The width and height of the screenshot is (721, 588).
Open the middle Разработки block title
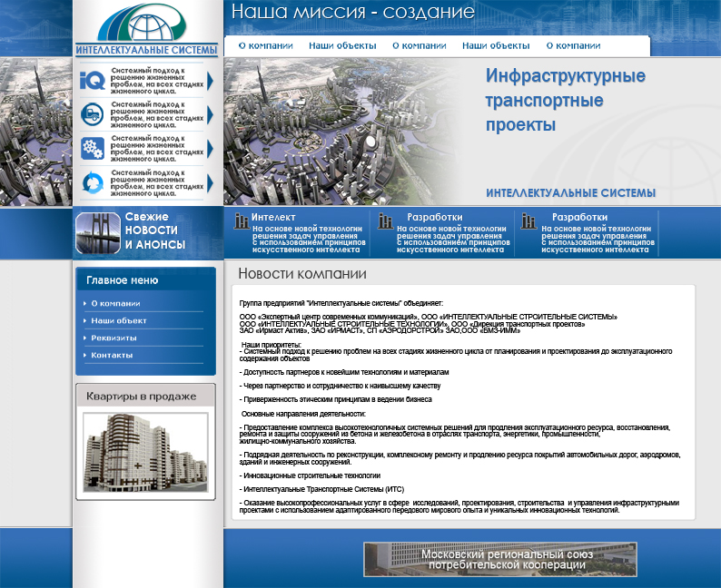coord(435,217)
